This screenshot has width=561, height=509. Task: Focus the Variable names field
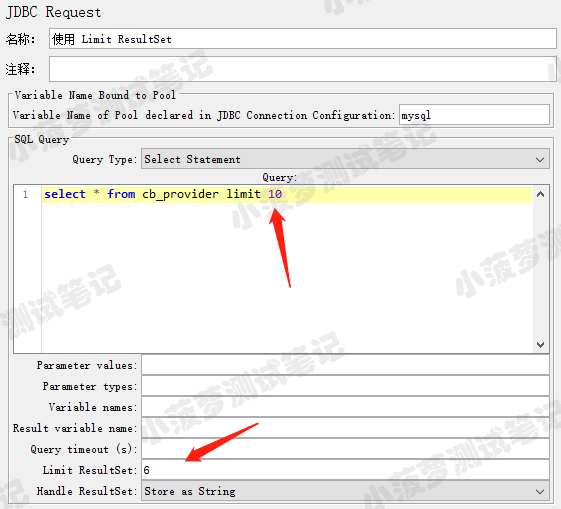[345, 407]
